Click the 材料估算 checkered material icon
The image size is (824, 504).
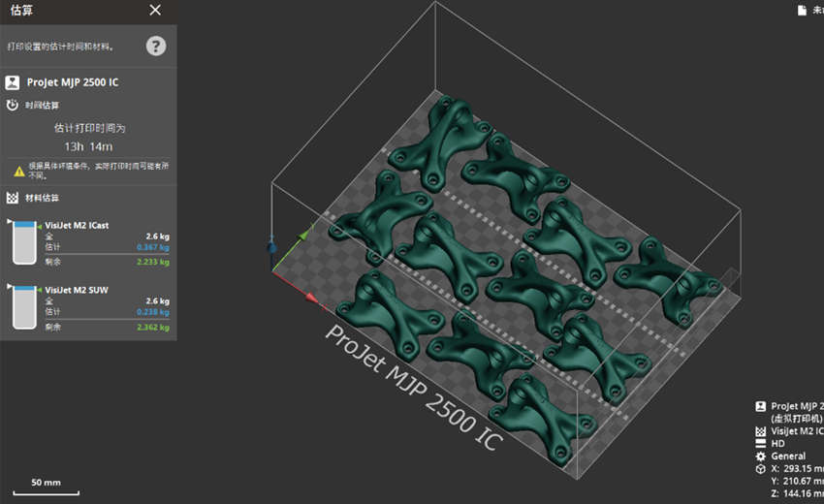point(12,198)
